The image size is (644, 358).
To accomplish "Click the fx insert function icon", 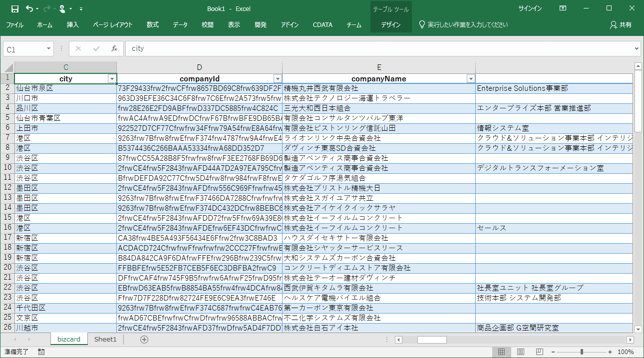I will (114, 48).
